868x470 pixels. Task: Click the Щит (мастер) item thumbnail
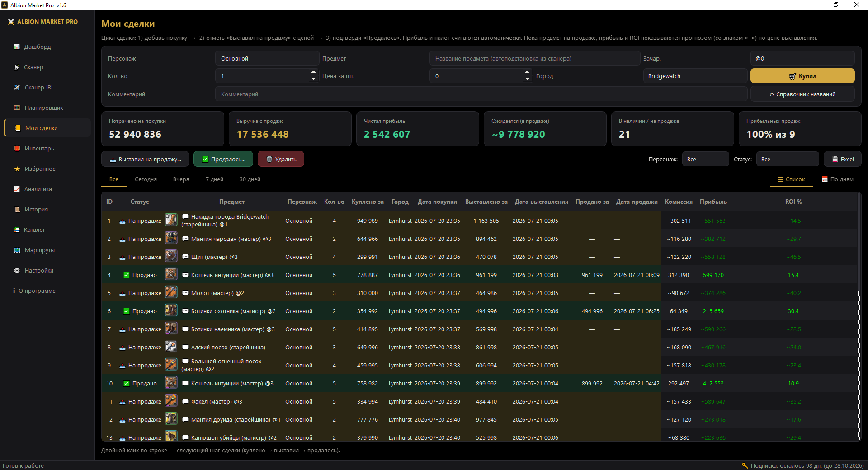[171, 256]
